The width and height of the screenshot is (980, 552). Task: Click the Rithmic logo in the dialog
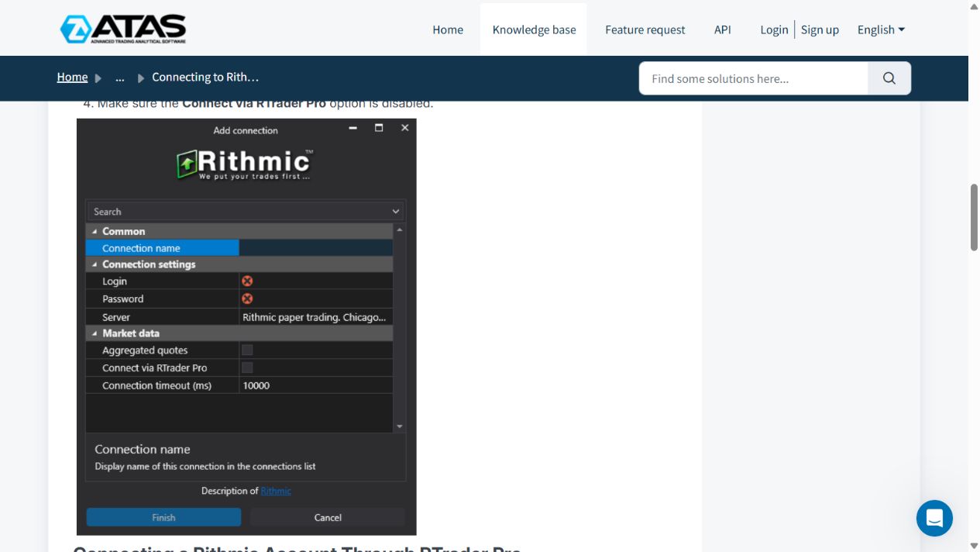[245, 164]
